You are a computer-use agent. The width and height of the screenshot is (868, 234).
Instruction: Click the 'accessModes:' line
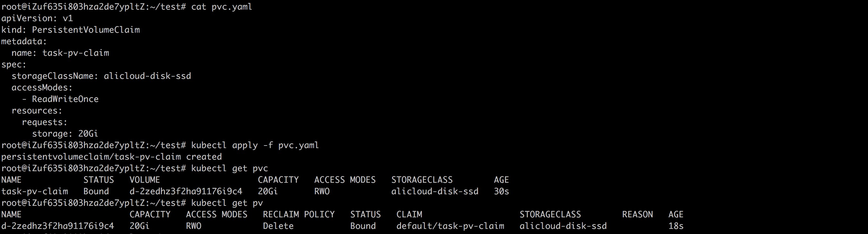[42, 88]
